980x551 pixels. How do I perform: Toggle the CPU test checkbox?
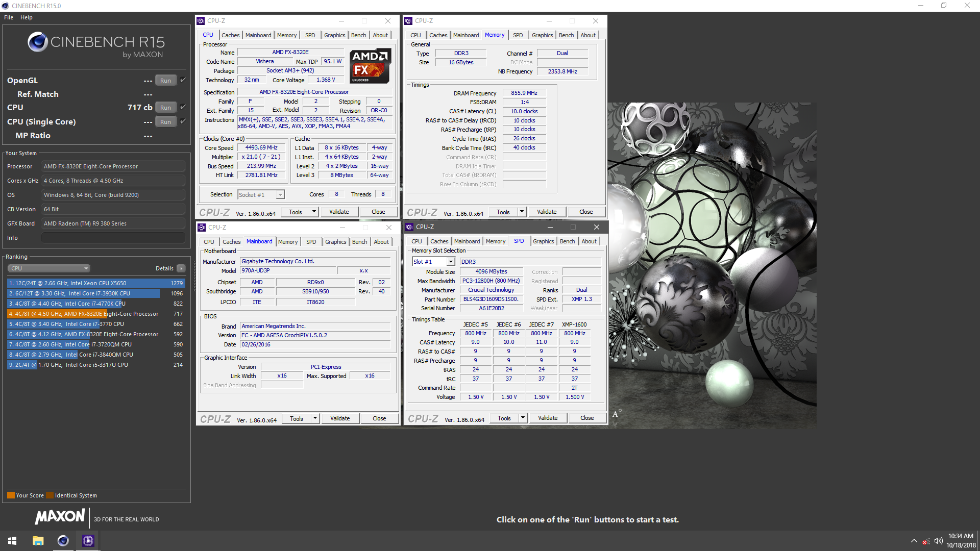click(183, 107)
